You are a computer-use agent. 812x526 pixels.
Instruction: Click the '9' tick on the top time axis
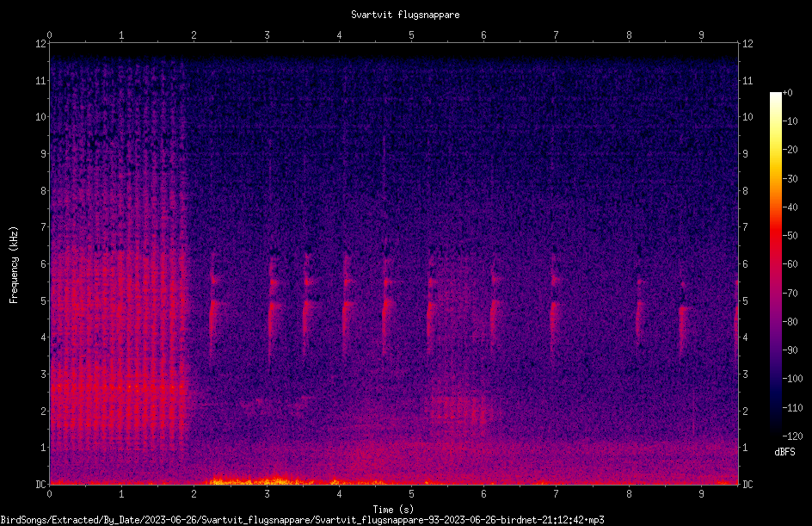(x=701, y=35)
